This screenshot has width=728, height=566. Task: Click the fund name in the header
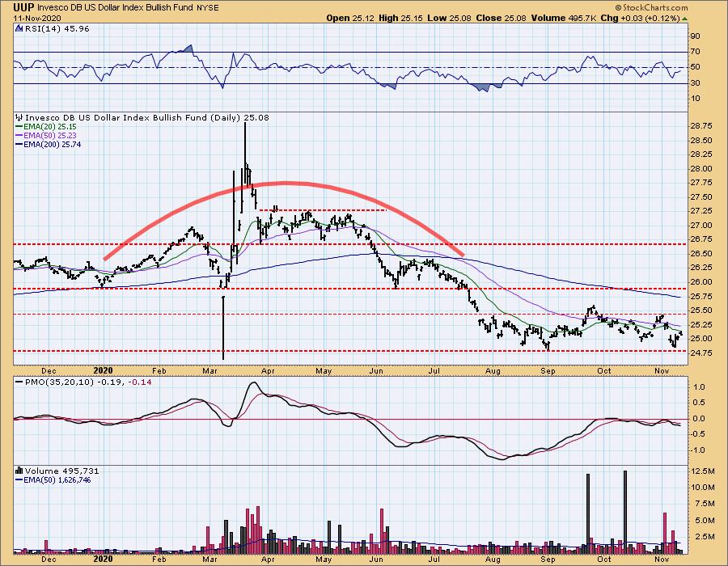116,8
